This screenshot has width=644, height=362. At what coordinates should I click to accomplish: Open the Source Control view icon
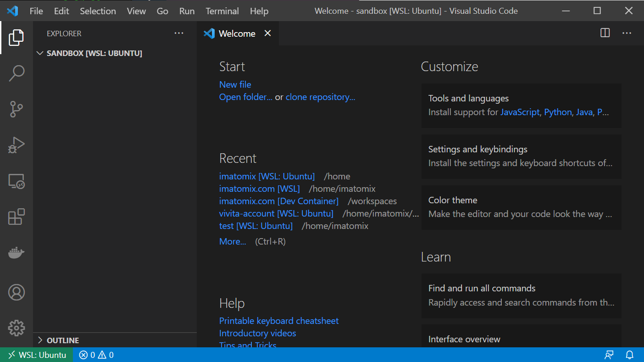click(x=17, y=109)
